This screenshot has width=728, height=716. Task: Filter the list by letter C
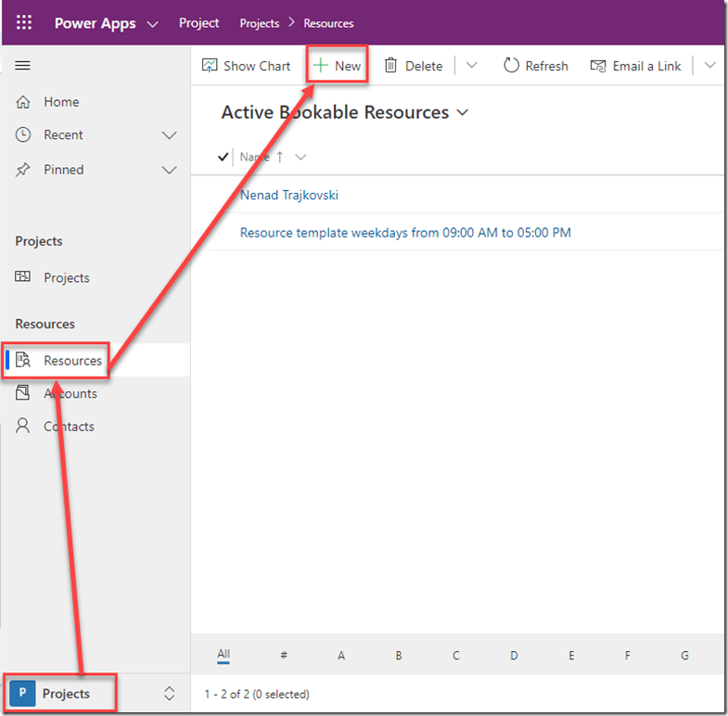(x=456, y=656)
